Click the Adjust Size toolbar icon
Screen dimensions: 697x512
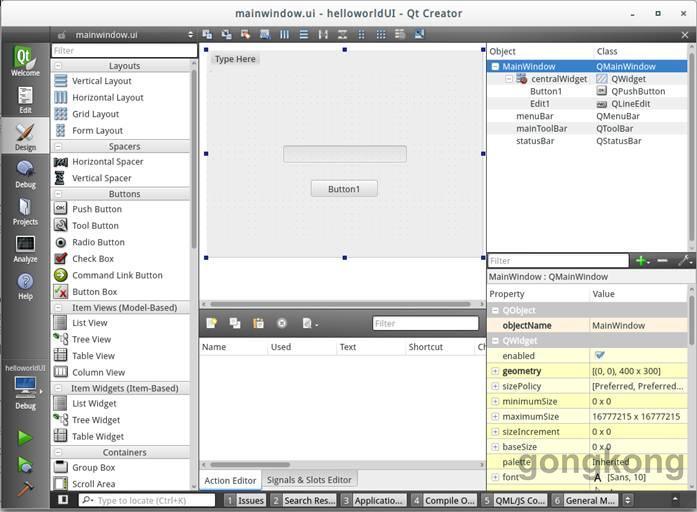419,34
